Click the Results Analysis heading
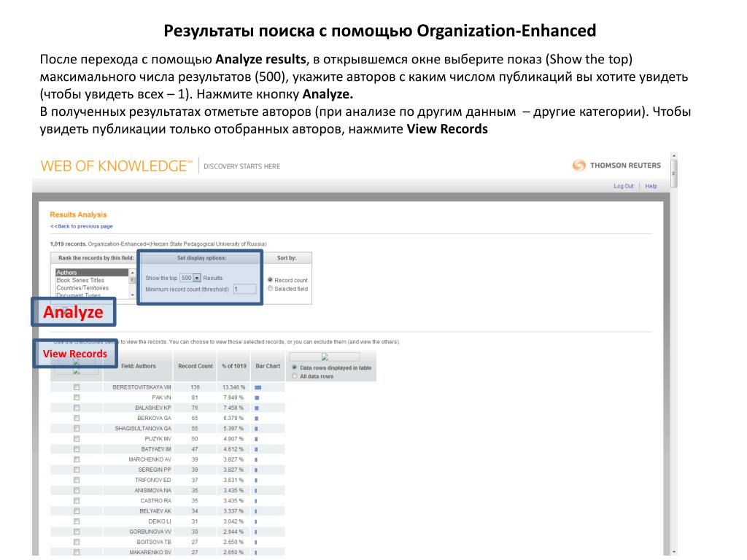Screen dimensions: 747x560 78,215
